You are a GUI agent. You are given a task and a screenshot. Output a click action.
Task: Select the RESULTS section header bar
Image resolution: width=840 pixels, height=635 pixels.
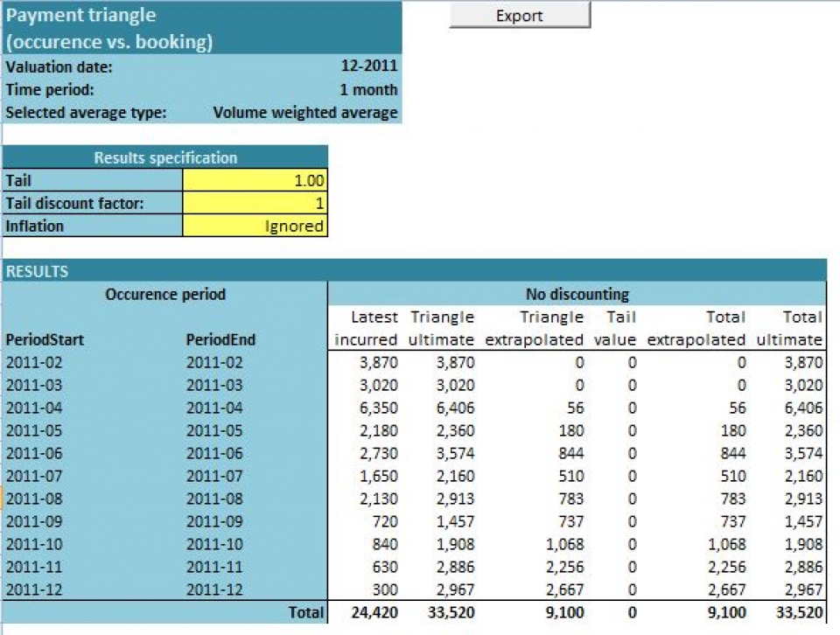tap(414, 271)
